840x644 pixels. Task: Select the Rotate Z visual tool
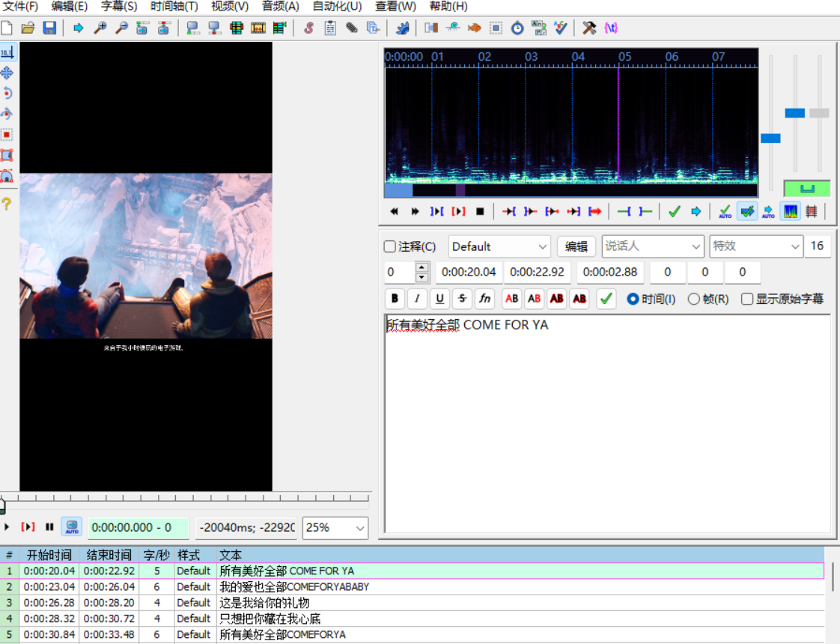pos(7,93)
